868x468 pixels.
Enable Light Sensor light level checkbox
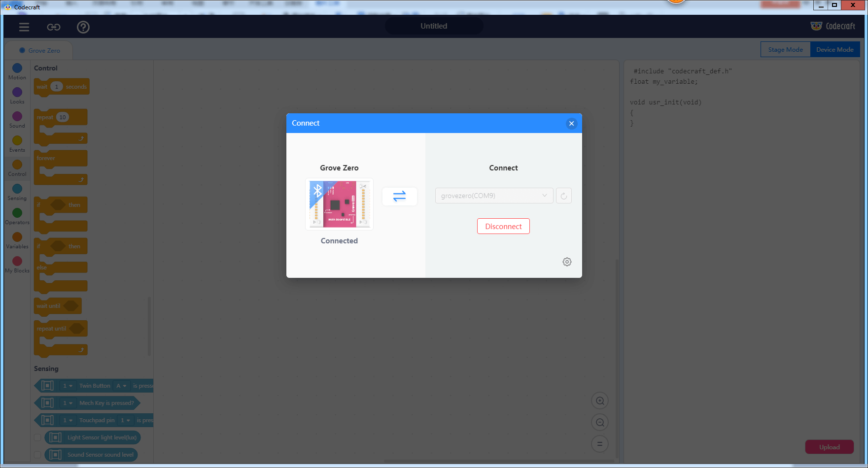point(37,437)
